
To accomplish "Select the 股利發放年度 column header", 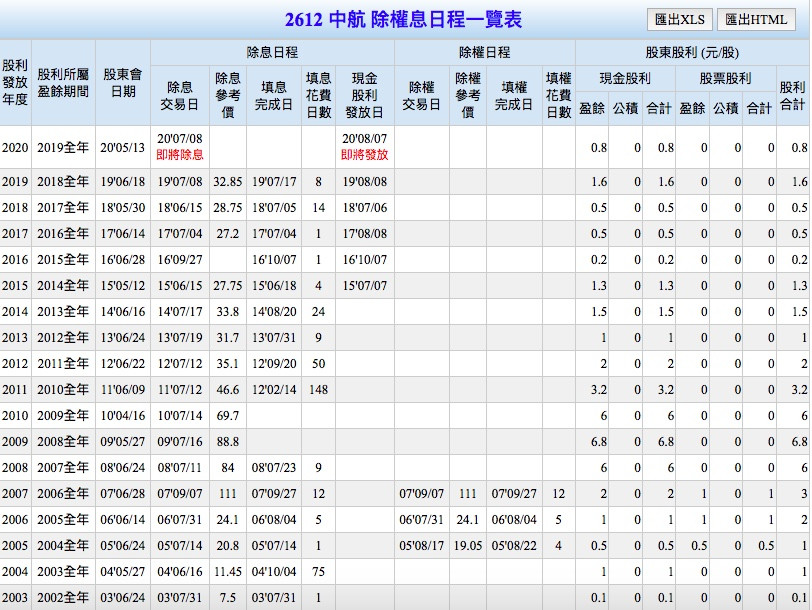I will click(15, 82).
